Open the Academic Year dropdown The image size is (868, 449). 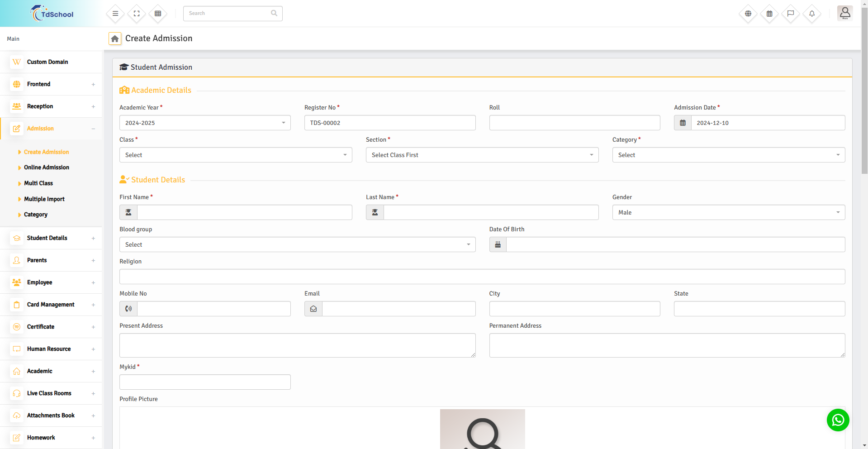point(205,123)
